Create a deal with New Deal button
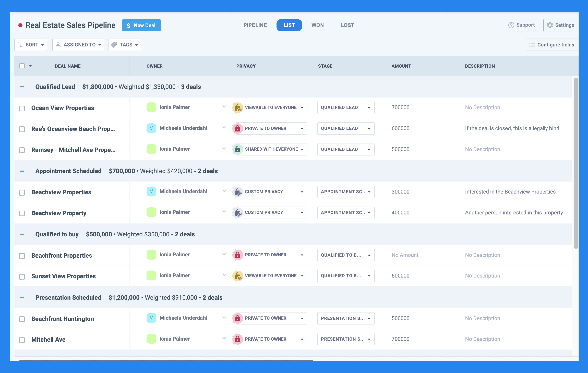Screen dimensions: 588x373 click(141, 25)
